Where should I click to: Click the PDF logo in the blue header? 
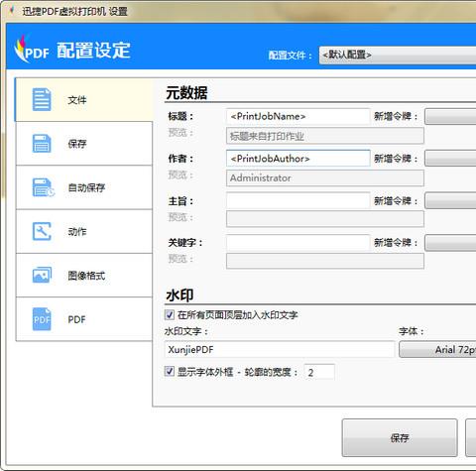(x=32, y=50)
